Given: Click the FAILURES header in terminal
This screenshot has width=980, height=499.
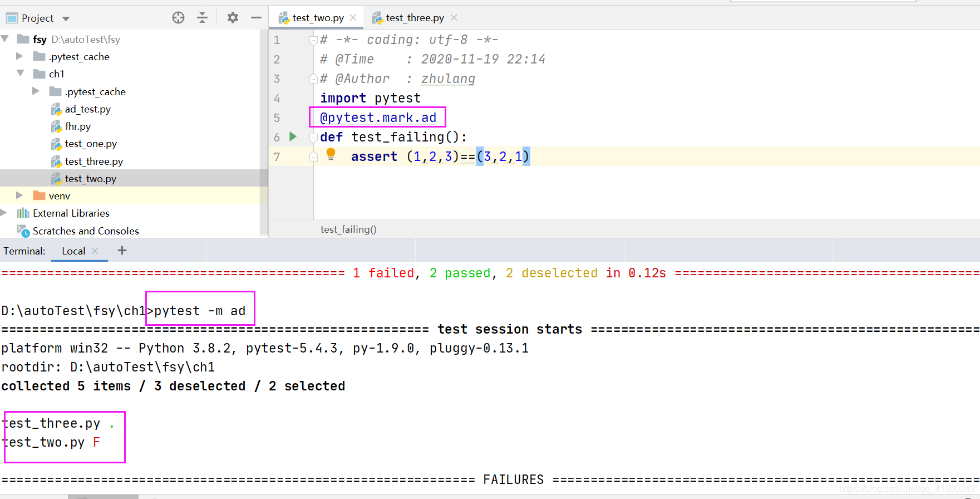Looking at the screenshot, I should tap(513, 480).
